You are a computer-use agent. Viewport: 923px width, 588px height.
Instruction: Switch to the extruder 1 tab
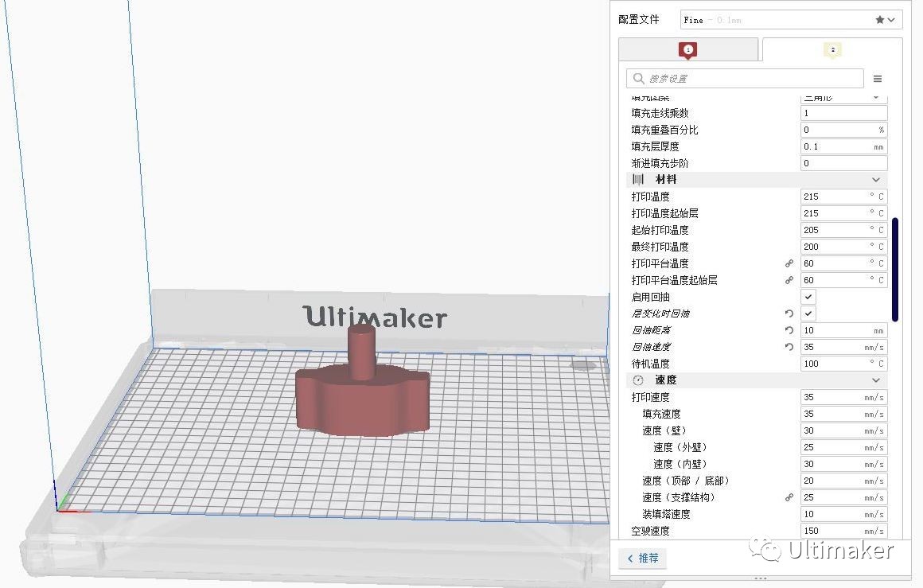(x=688, y=50)
